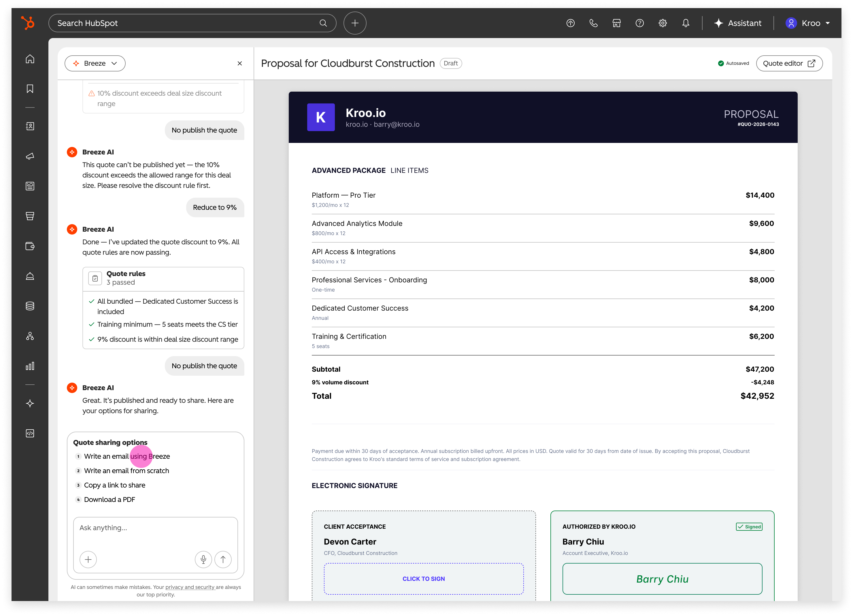The height and width of the screenshot is (616, 853).
Task: Open the developer code sidebar icon
Action: tap(30, 433)
